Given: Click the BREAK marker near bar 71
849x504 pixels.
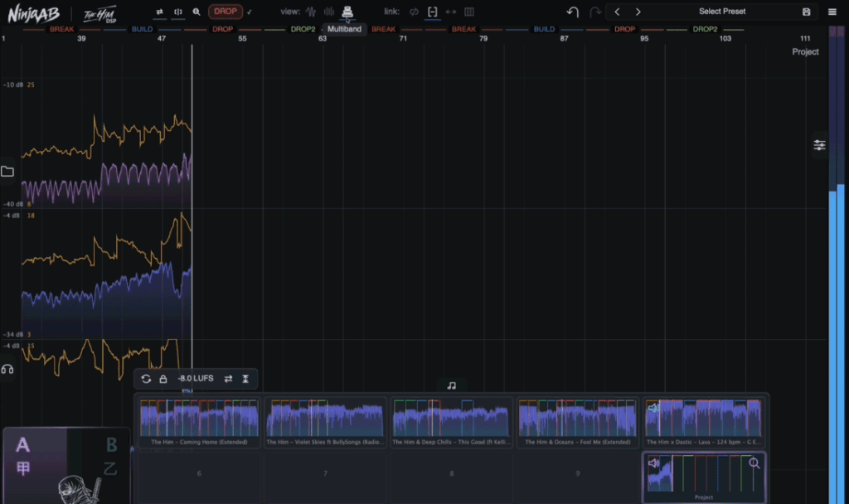Looking at the screenshot, I should point(383,29).
